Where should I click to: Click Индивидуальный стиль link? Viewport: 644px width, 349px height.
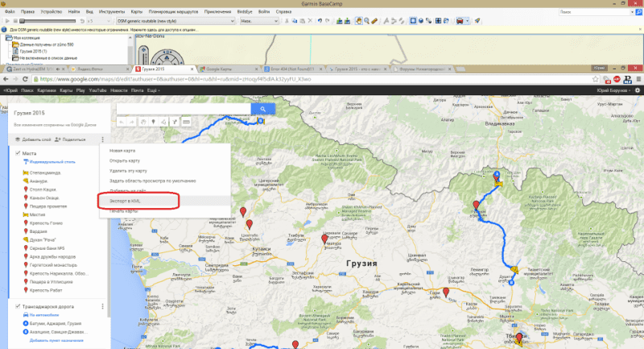[x=52, y=162]
